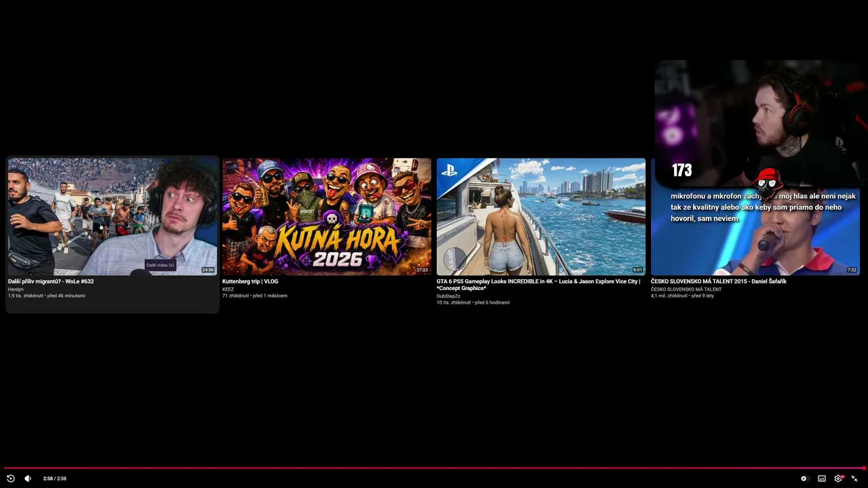Open the Kutná Hora 2026 video thumbnail
868x488 pixels.
327,217
